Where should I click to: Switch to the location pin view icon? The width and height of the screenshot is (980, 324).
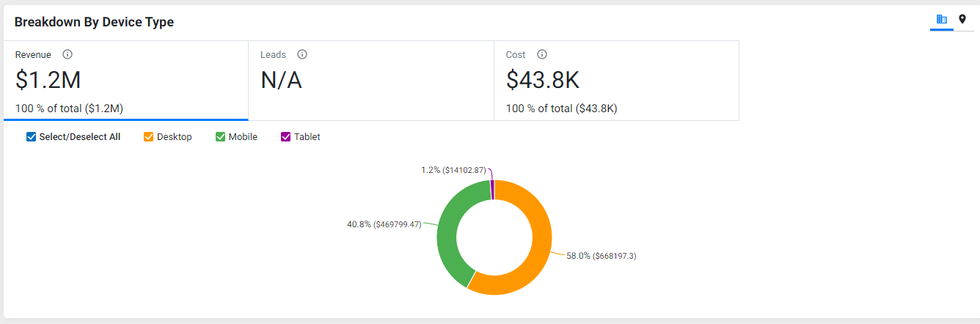pos(962,19)
